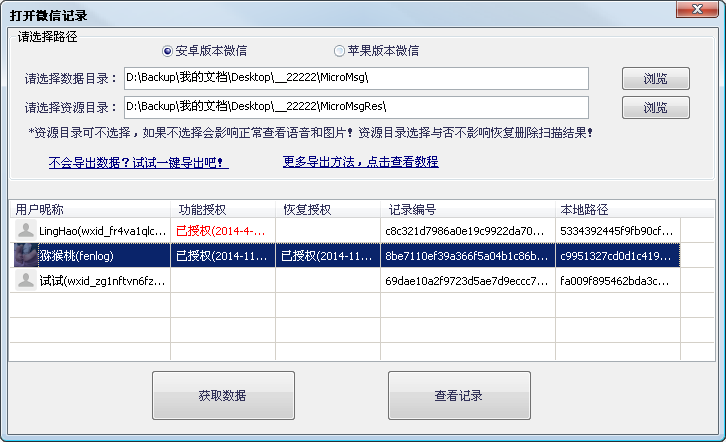The height and width of the screenshot is (442, 726).
Task: Open the 更多导出方法 tutorial link
Action: 360,162
